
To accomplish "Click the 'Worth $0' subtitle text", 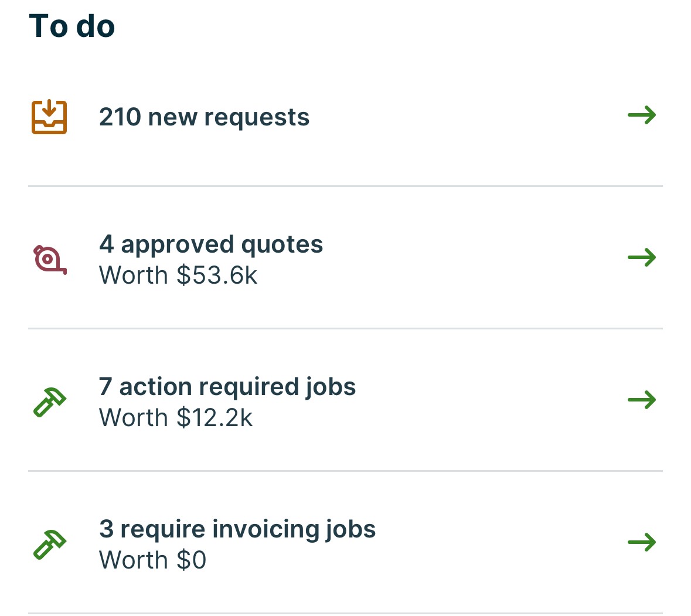I will (152, 560).
